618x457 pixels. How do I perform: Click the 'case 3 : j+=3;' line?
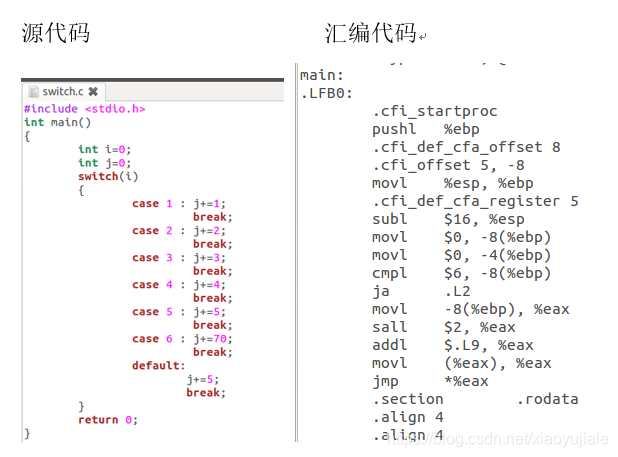coord(179,258)
